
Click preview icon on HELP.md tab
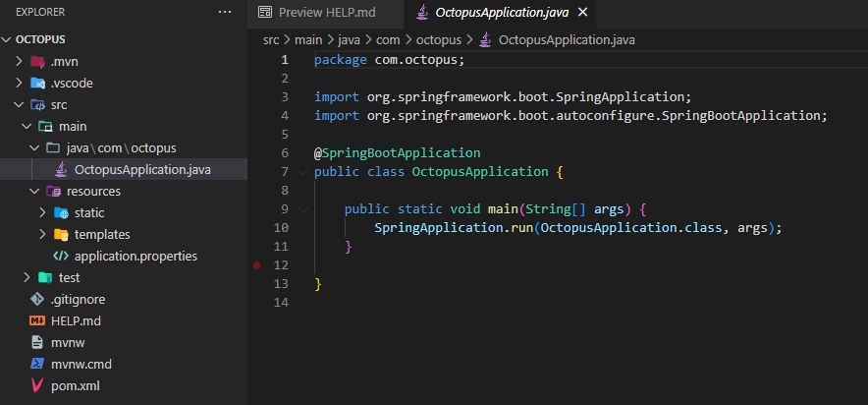pos(266,12)
